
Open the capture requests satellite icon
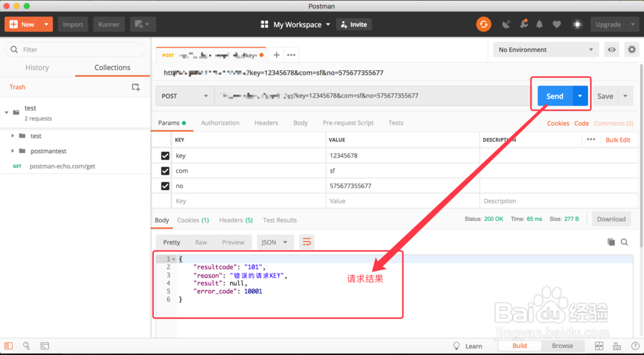pyautogui.click(x=506, y=24)
